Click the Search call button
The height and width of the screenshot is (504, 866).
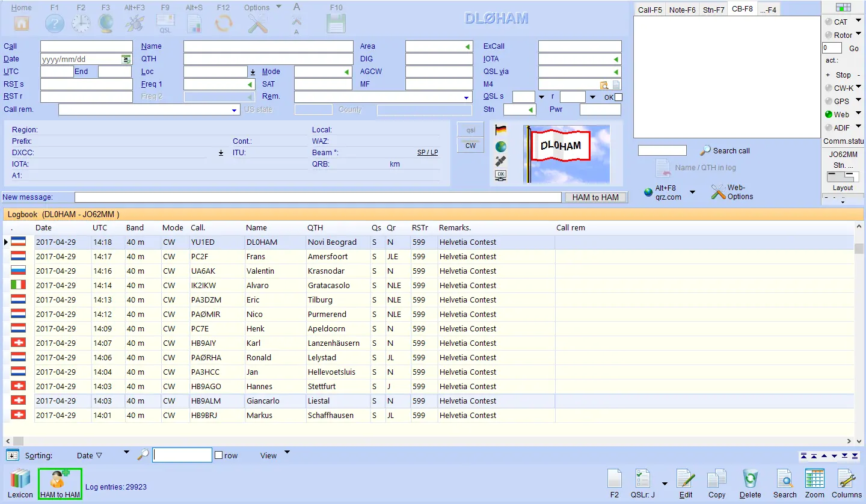[x=725, y=150]
